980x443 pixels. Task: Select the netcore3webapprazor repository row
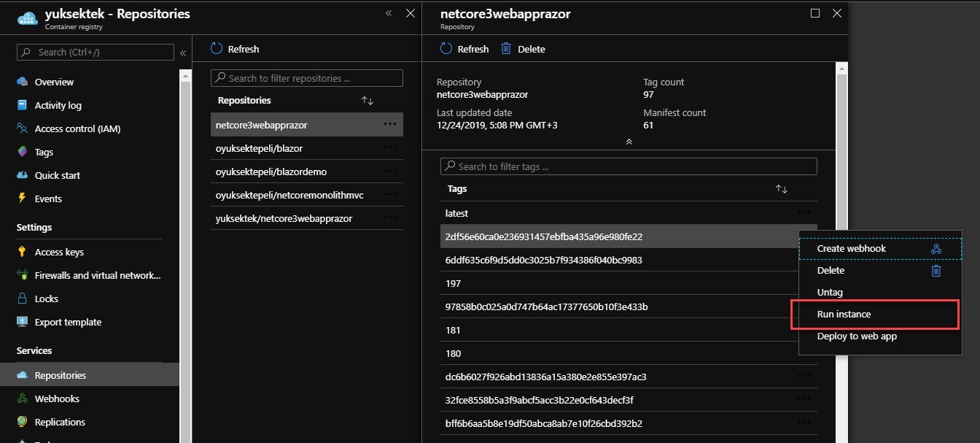(307, 125)
